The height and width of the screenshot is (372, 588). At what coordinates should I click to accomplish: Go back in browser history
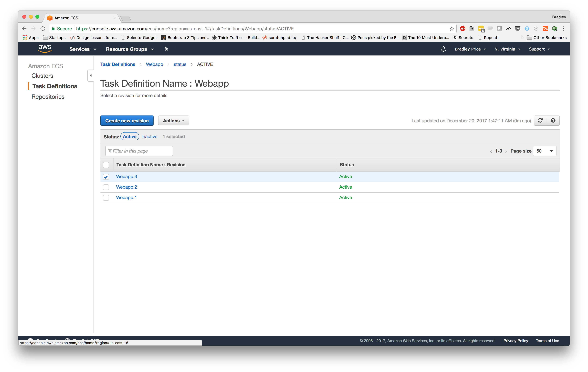point(24,29)
